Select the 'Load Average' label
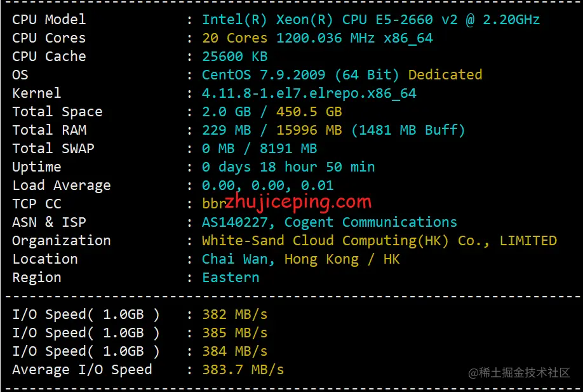 click(62, 186)
